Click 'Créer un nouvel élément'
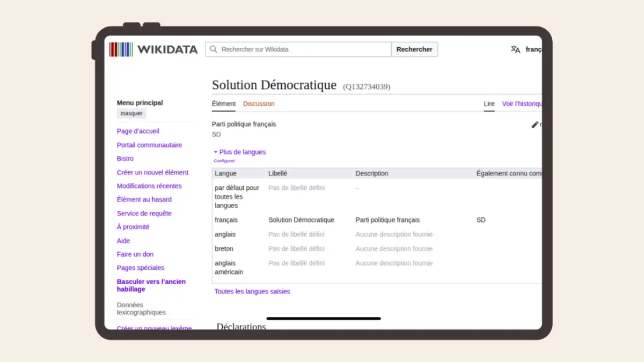This screenshot has width=644, height=362. (153, 173)
